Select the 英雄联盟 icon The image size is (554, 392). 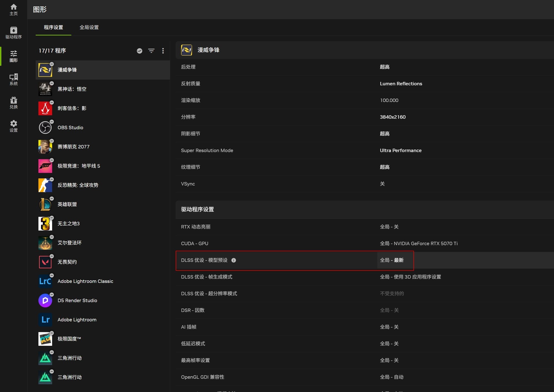45,204
